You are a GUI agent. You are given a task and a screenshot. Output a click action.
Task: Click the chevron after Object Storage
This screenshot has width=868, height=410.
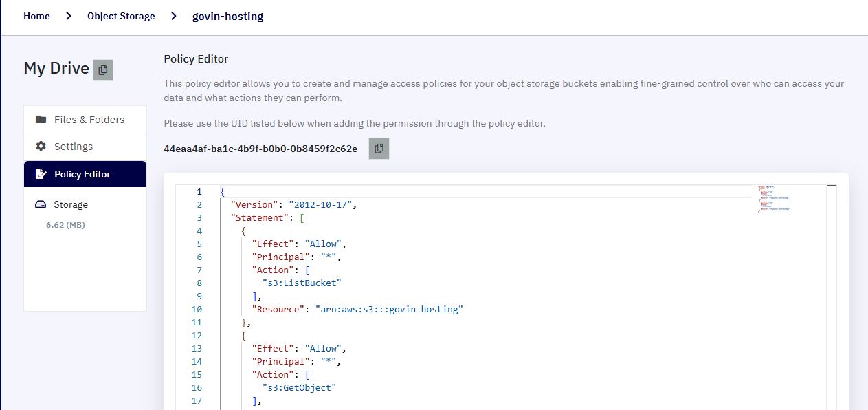[174, 16]
